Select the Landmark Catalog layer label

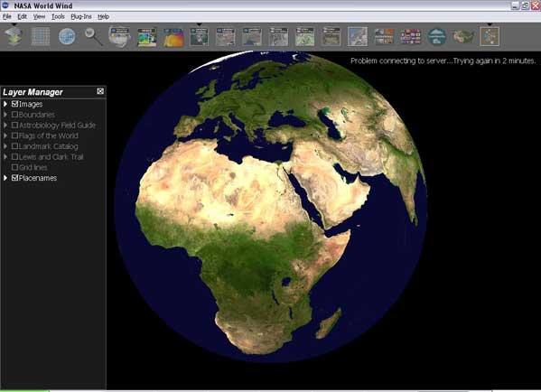(x=48, y=146)
